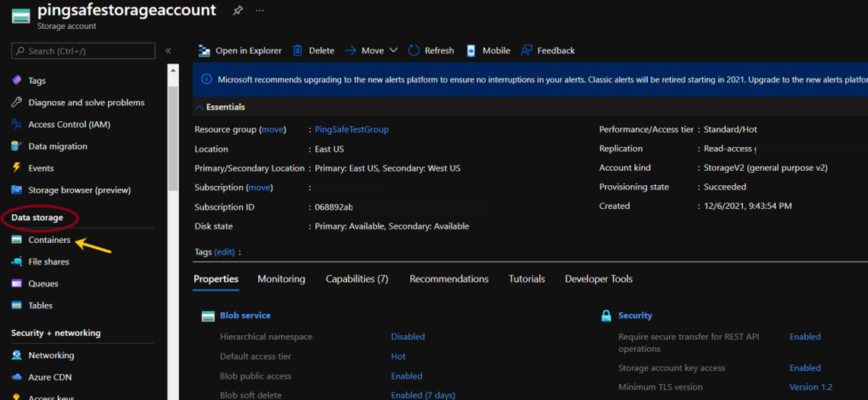Click Version 1.2 minimum TLS link

click(810, 387)
